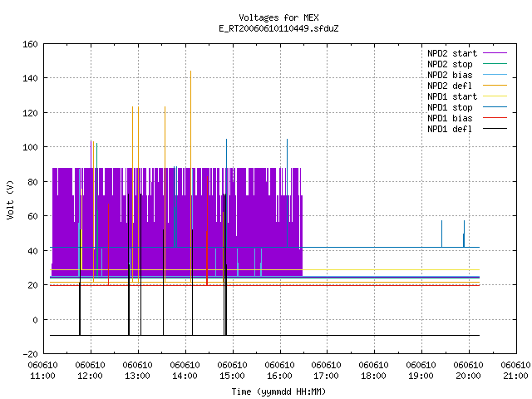Screen dimensions: 532x399
Task: Click the 40 y-axis tick label
Action: 32,251
